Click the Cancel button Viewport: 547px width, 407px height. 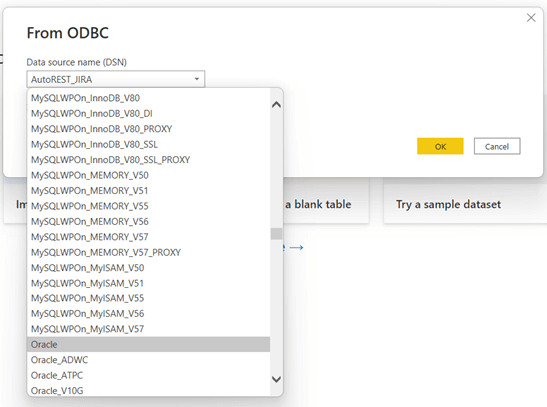[x=497, y=146]
